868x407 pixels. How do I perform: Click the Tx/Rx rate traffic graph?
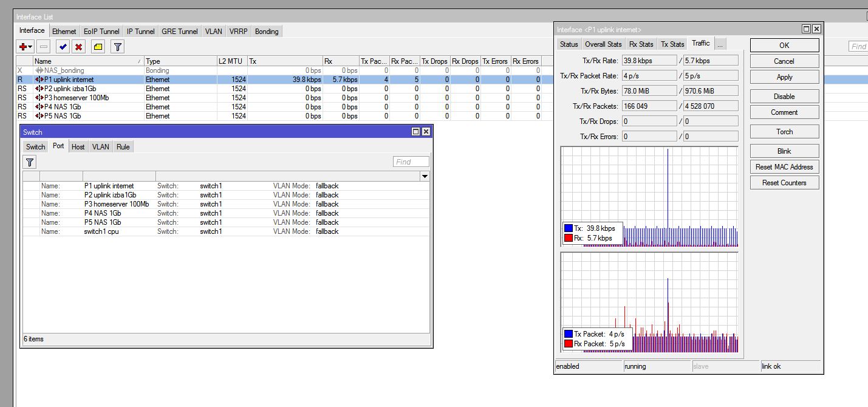coord(650,197)
